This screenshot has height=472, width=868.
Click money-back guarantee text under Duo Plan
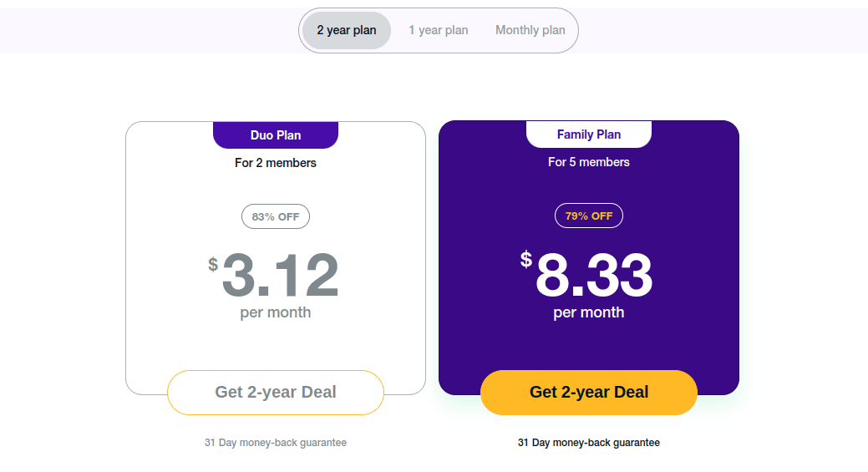(x=276, y=443)
